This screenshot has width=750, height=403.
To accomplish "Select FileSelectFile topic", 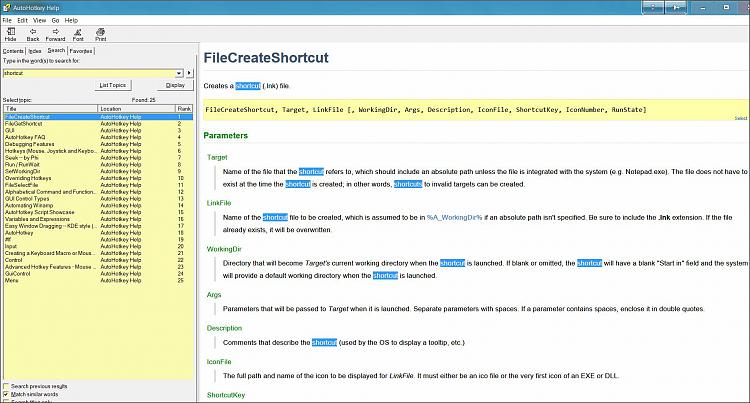I will click(98, 185).
